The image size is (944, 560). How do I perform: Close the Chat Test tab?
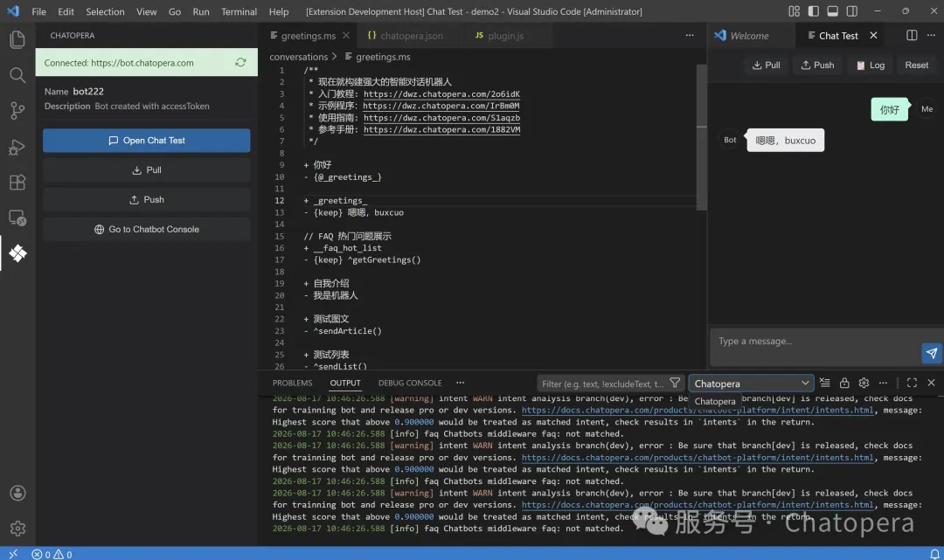pyautogui.click(x=873, y=36)
